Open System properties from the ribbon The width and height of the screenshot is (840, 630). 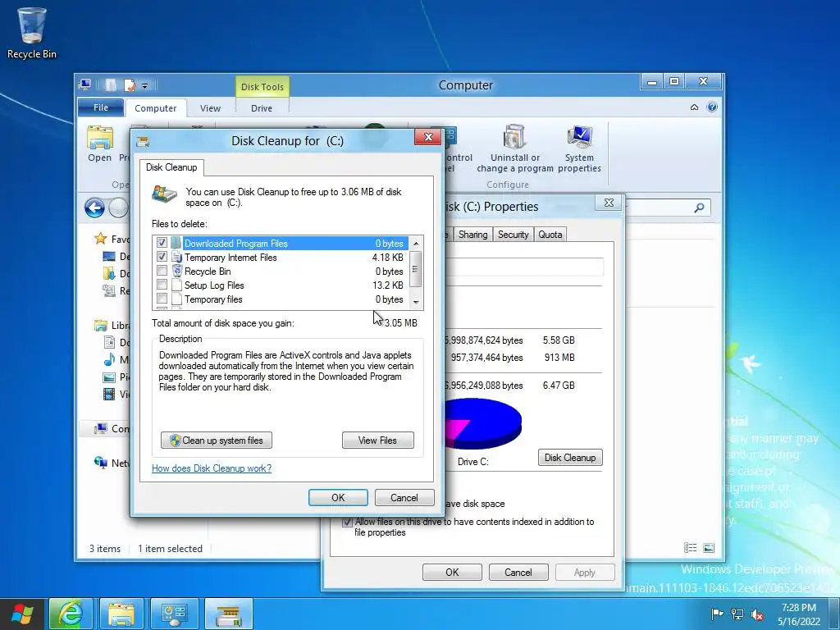pyautogui.click(x=579, y=148)
